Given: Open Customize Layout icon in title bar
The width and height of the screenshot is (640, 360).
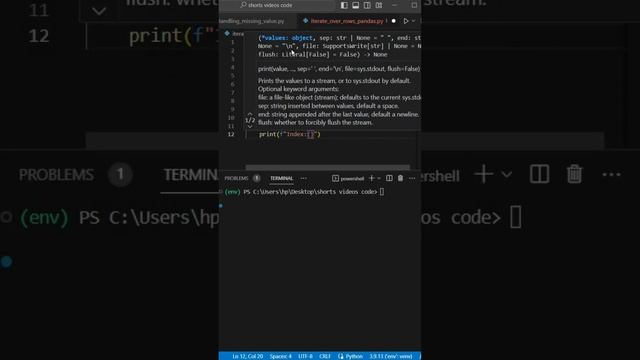Looking at the screenshot, I should [379, 5].
